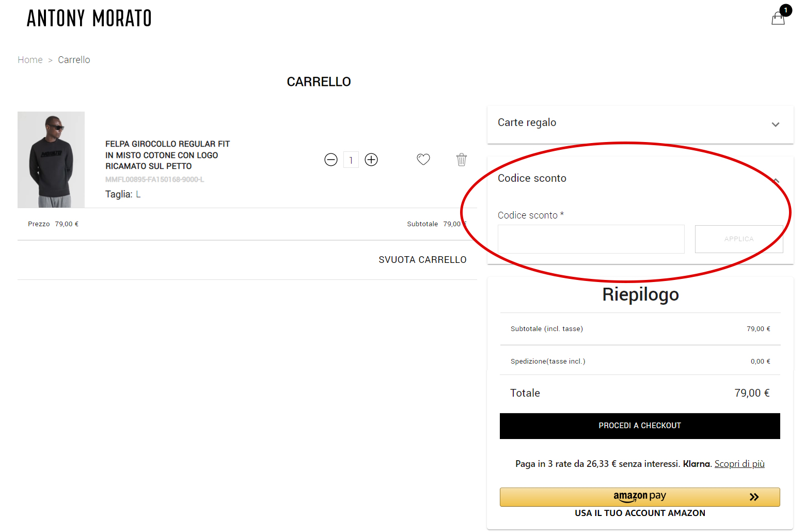This screenshot has width=805, height=532.
Task: Click the Amazon Pay double-arrow icon
Action: [x=754, y=497]
